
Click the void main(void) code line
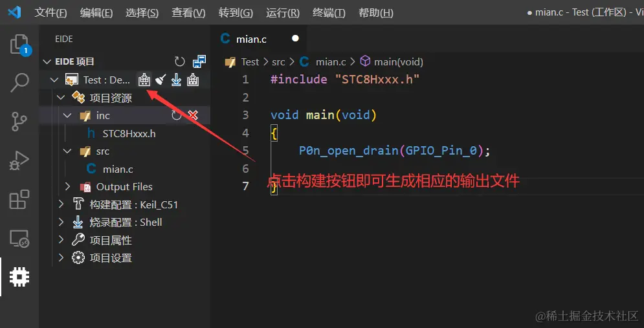click(x=324, y=115)
